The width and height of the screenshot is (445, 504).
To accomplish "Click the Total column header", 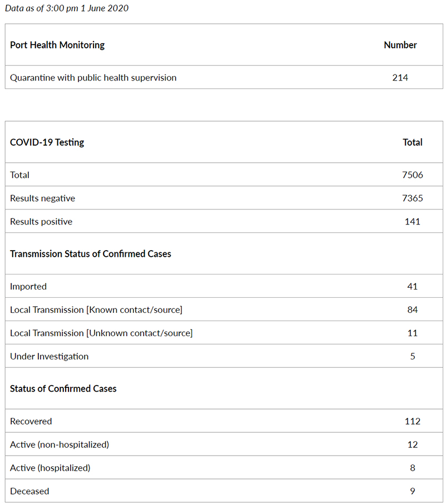I will [413, 142].
